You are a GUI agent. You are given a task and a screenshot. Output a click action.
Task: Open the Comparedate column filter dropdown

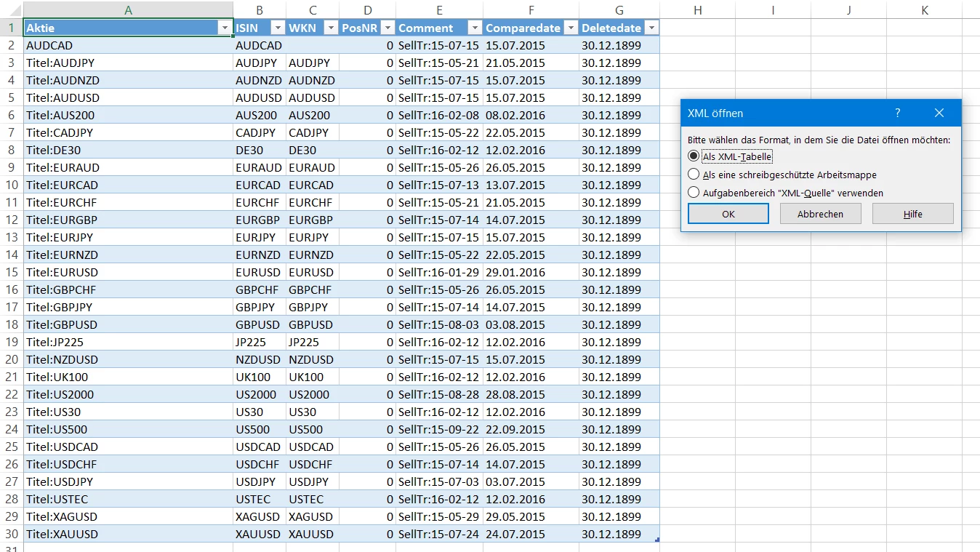point(571,28)
